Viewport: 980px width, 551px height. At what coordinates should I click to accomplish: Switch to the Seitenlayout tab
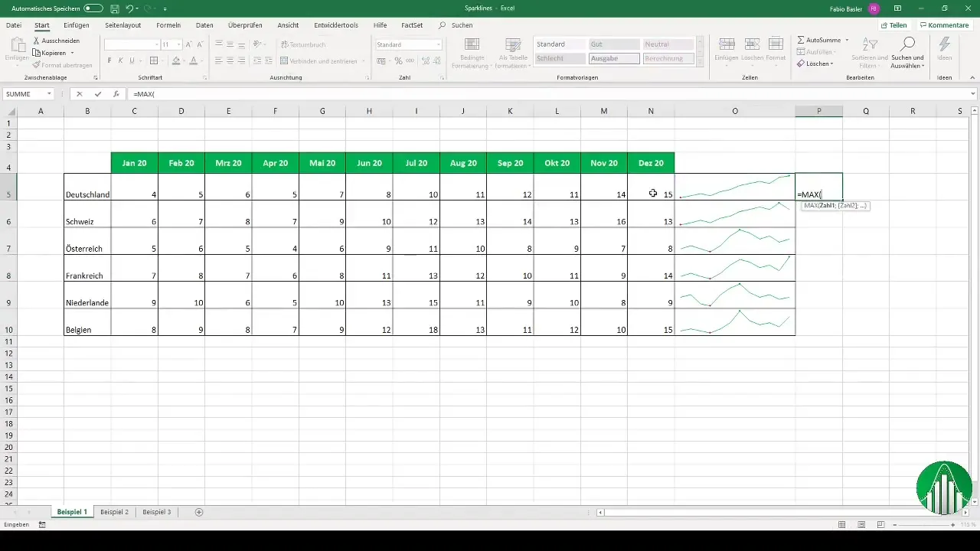pyautogui.click(x=122, y=25)
